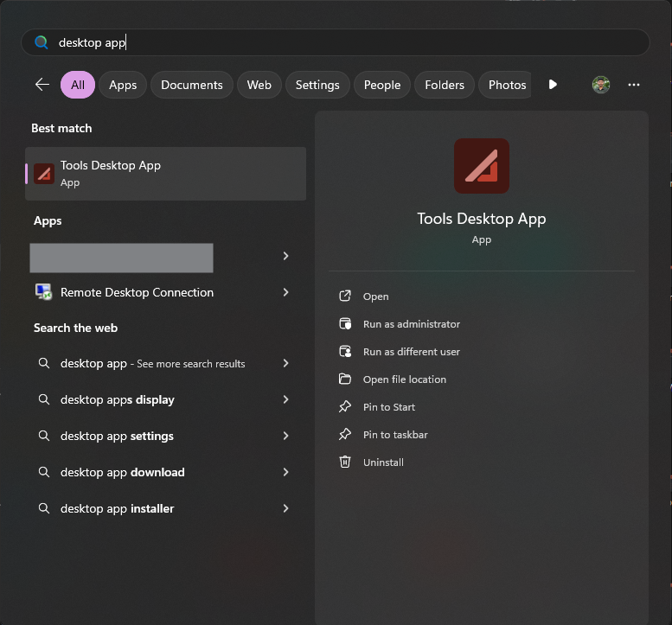This screenshot has height=625, width=672.
Task: Switch to the Settings filter tab
Action: click(317, 85)
